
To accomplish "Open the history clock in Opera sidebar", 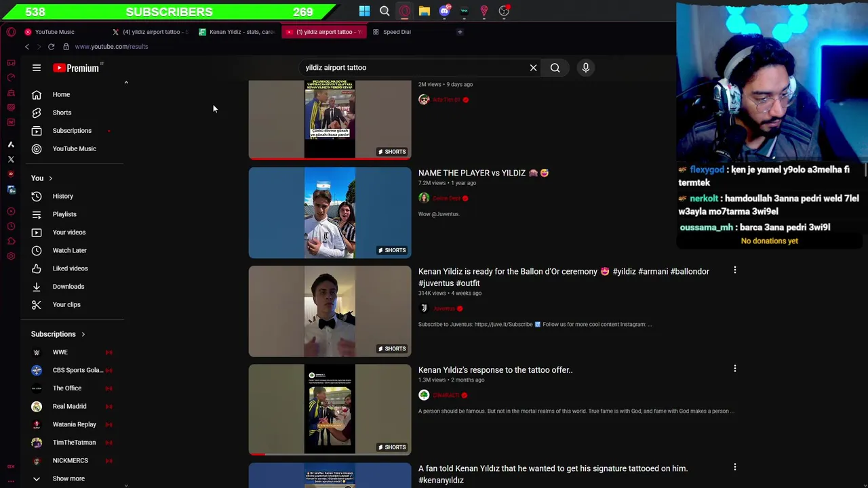I will tap(11, 226).
